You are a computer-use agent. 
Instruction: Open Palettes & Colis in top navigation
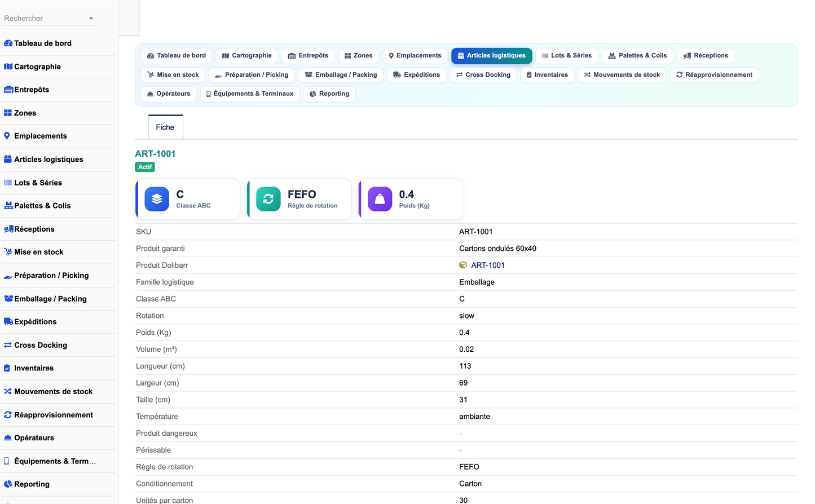[x=637, y=56]
